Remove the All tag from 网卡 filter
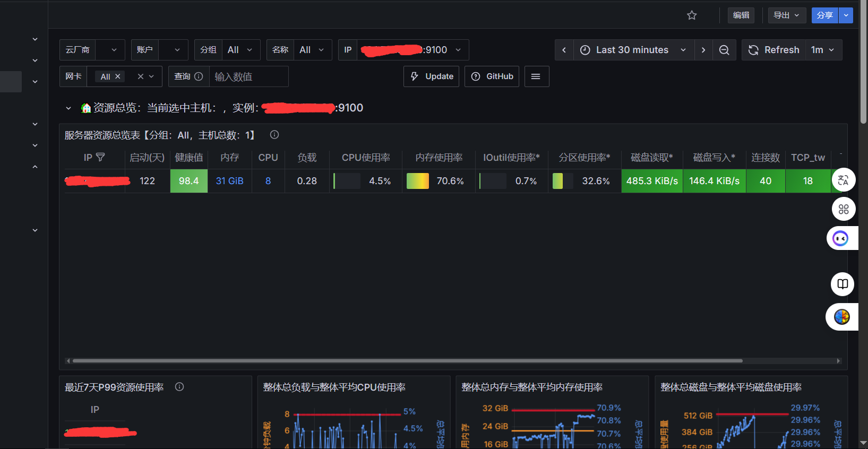Screen dimensions: 868x449 point(118,76)
